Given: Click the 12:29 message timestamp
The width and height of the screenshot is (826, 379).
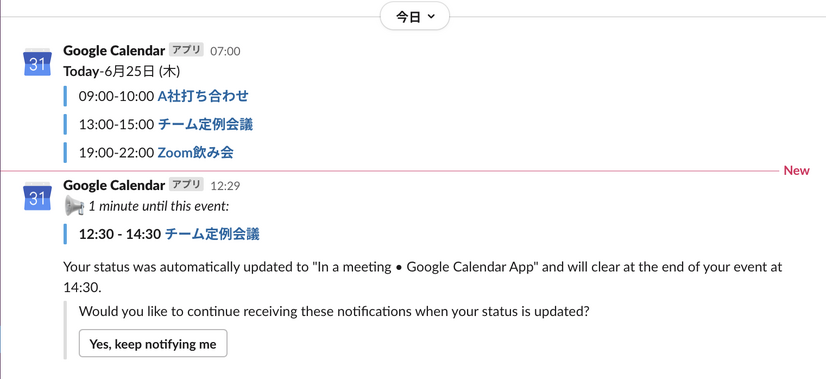Looking at the screenshot, I should pos(225,186).
